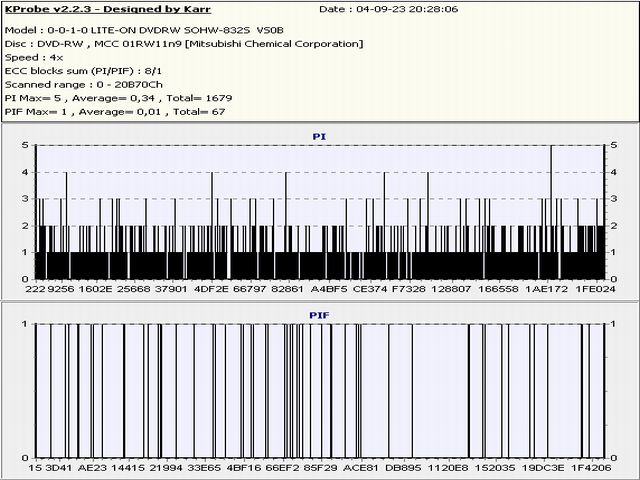Click PI chart x-axis label 'A4BF5'
This screenshot has width=640, height=480.
coord(329,289)
